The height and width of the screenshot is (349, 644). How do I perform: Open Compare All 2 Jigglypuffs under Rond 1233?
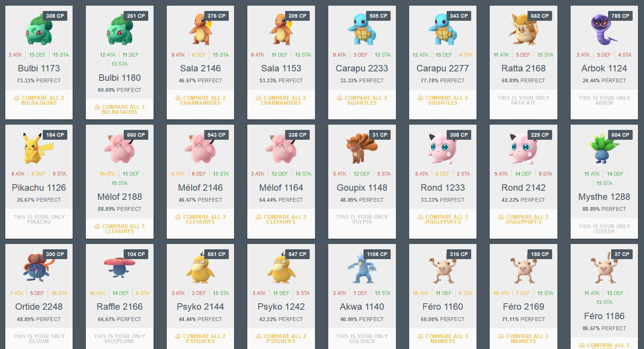443,219
